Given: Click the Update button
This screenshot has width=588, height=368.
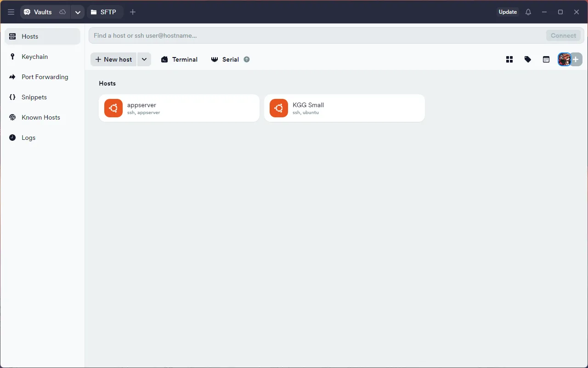Looking at the screenshot, I should [x=508, y=12].
